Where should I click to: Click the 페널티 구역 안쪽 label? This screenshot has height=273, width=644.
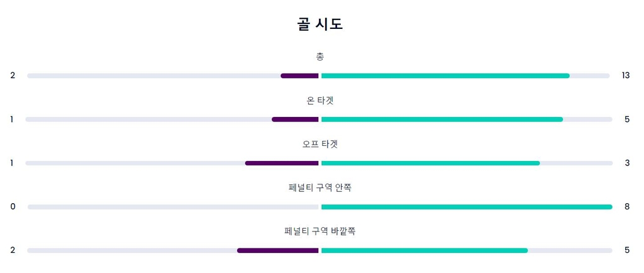point(319,187)
